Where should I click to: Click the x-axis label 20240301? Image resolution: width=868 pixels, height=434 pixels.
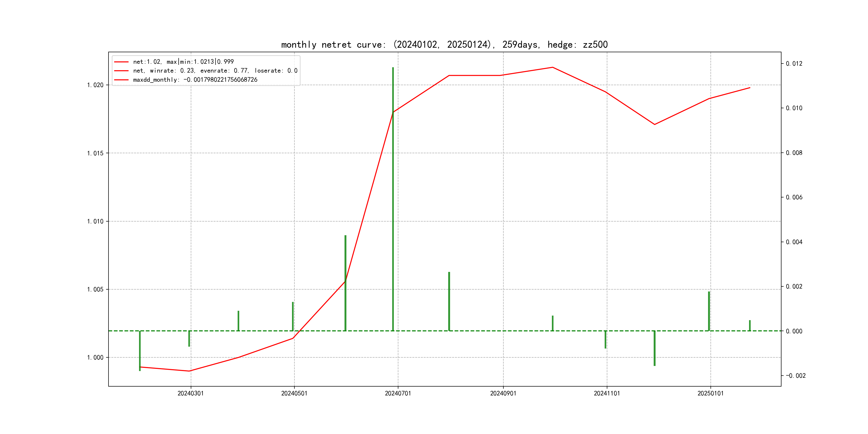[x=190, y=393]
